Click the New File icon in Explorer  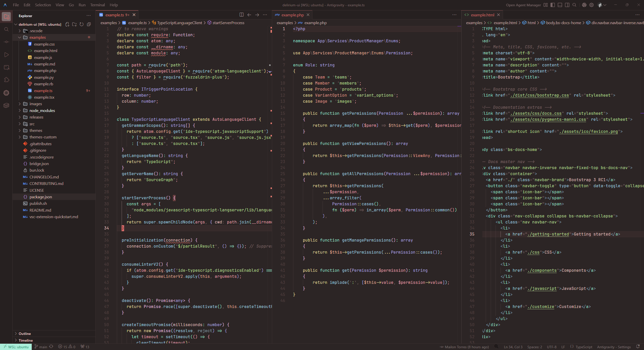point(67,24)
